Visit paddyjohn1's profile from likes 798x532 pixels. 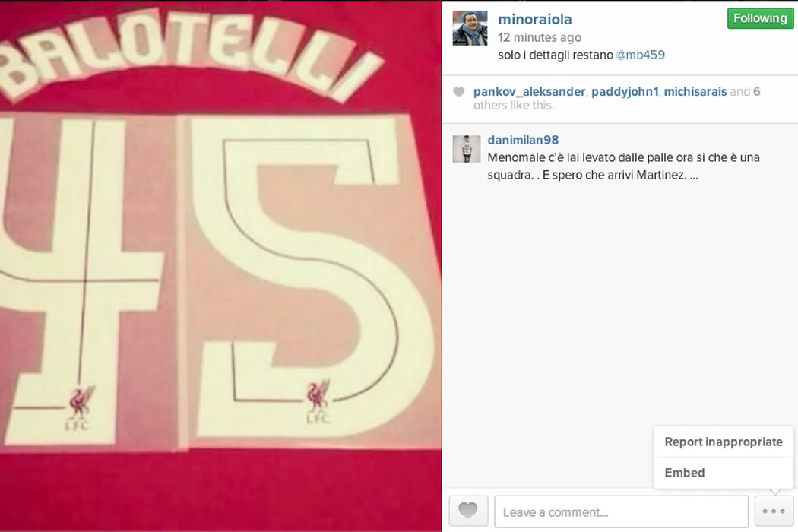pos(625,92)
